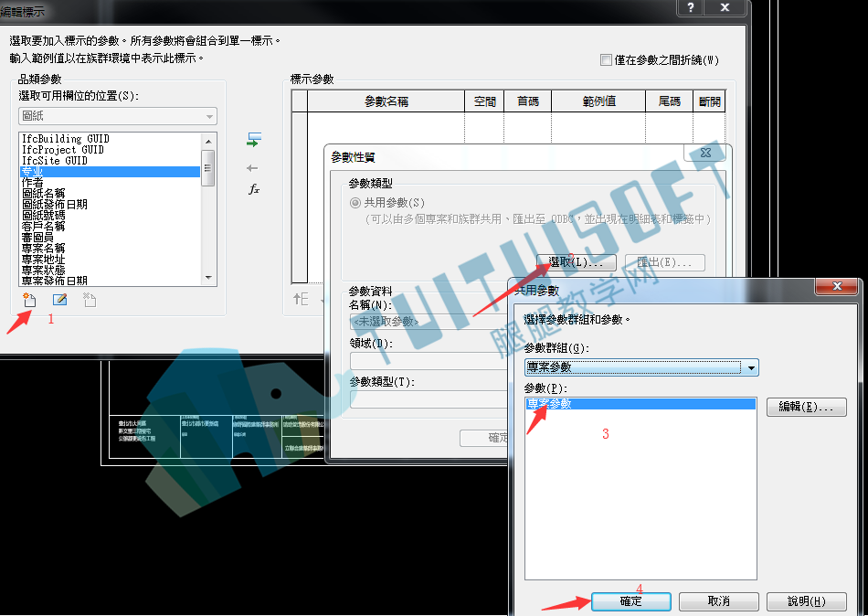This screenshot has height=616, width=868.
Task: Click the delete parameter icon
Action: (x=90, y=301)
